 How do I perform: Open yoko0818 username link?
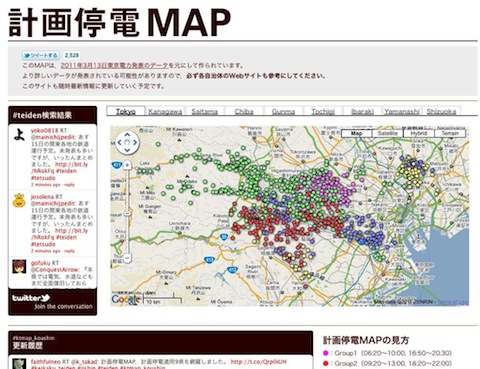tap(45, 130)
